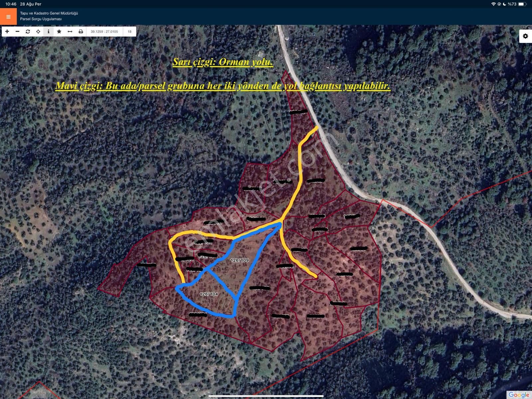Image resolution: width=532 pixels, height=399 pixels.
Task: Zoom out with the minus button
Action: coord(18,32)
